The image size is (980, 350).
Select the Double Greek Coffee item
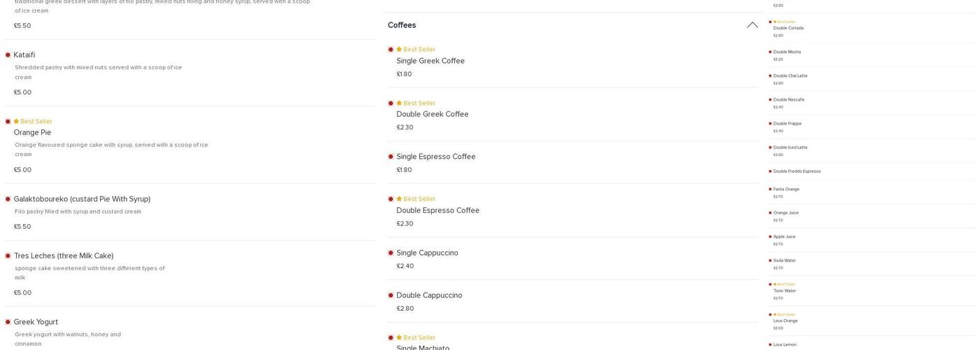coord(432,114)
